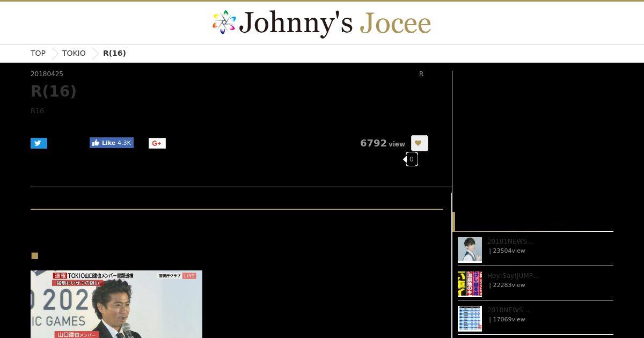This screenshot has width=644, height=338.
Task: Select the R(16) breadcrumb item
Action: coord(114,53)
